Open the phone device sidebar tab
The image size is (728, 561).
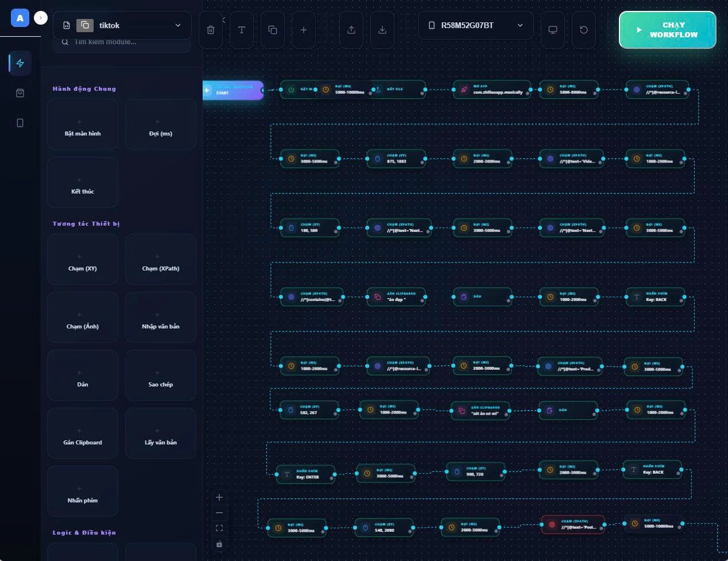20,123
